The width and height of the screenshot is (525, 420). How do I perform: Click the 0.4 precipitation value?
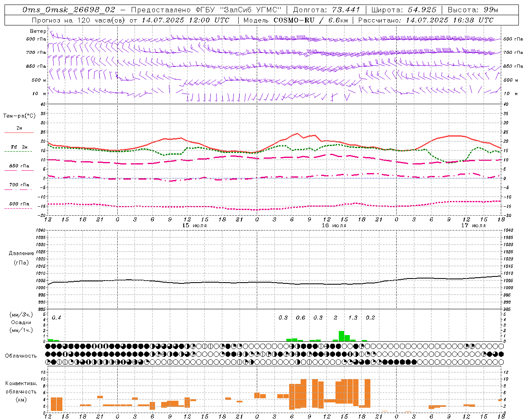tap(56, 318)
